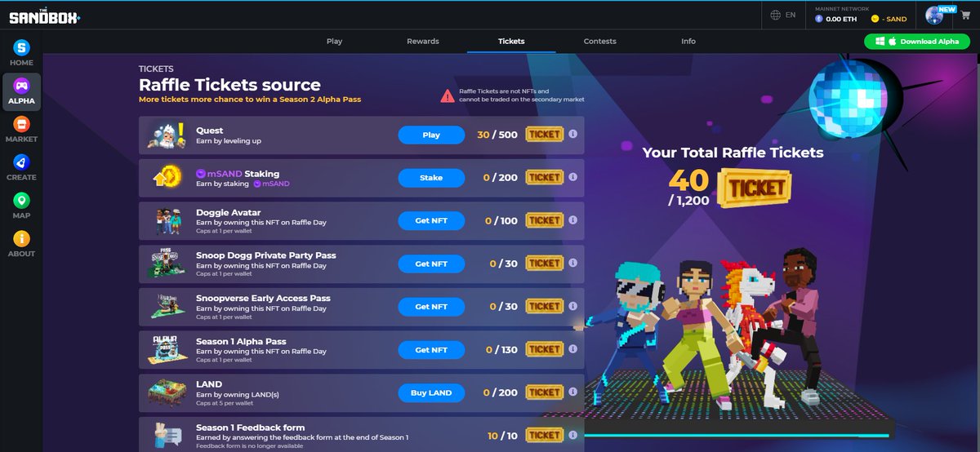
Task: Click the ETH balance indicator
Action: pos(835,18)
